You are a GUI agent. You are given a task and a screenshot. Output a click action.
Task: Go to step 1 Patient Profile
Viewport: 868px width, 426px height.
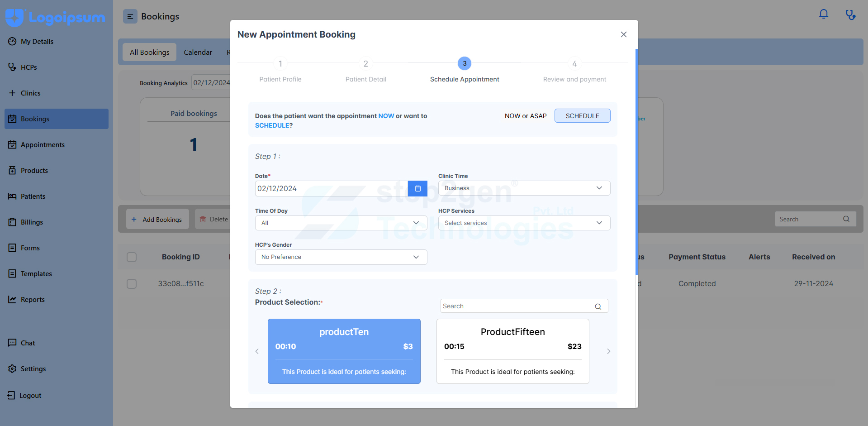point(280,70)
